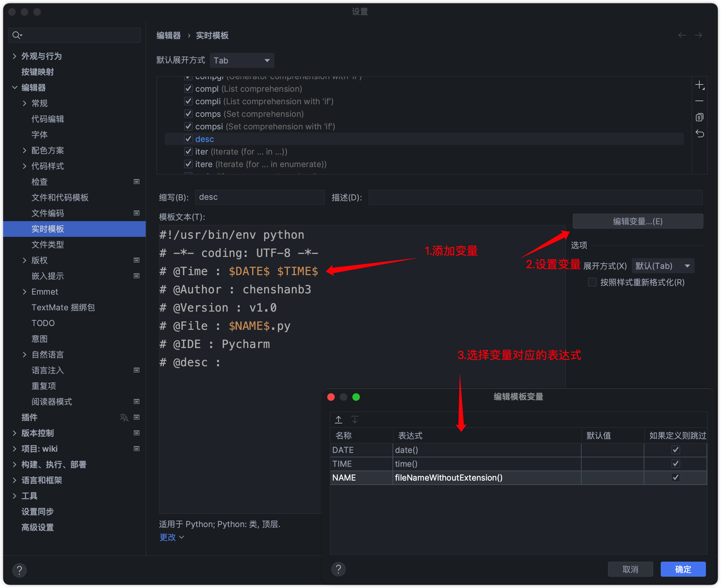Screen dimensions: 721x588
Task: Click the settings search field
Action: coord(74,35)
